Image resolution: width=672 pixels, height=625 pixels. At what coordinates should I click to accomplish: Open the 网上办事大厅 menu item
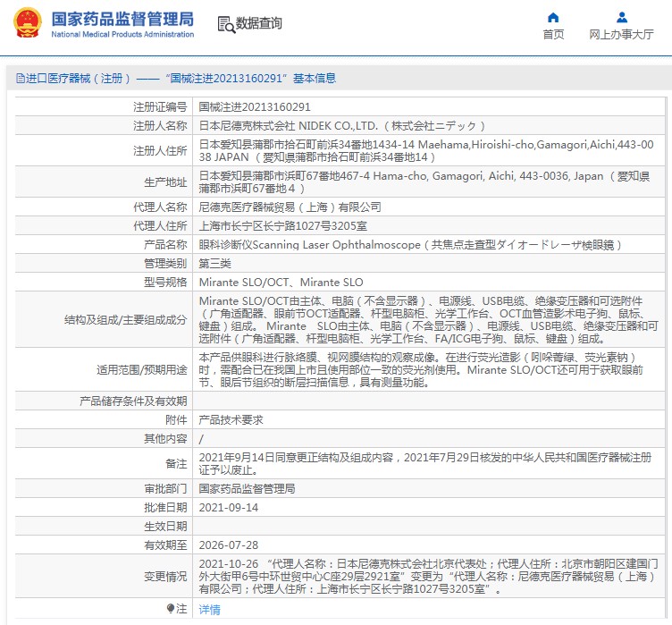tap(622, 35)
